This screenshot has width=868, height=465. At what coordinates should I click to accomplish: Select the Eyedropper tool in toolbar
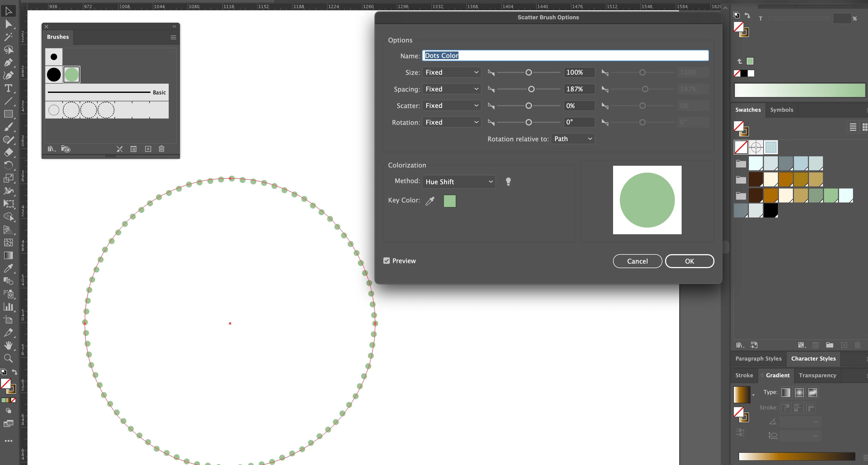[x=8, y=268]
